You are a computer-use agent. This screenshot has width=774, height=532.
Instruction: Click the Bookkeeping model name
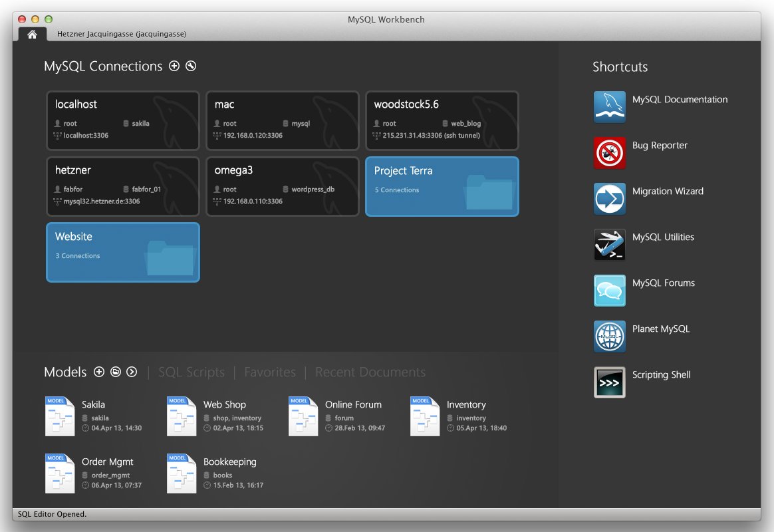tap(230, 462)
